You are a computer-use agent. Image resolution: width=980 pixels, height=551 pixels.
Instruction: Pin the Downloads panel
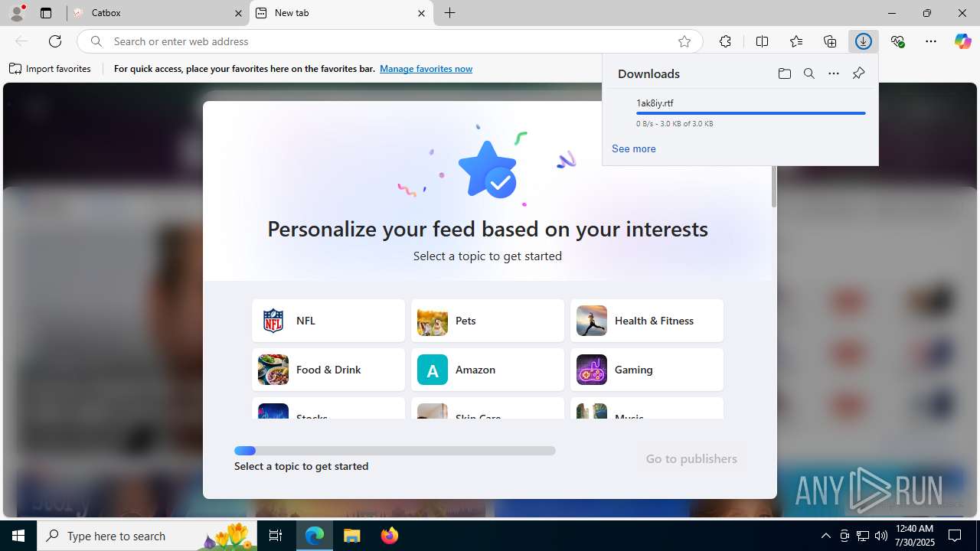tap(858, 73)
